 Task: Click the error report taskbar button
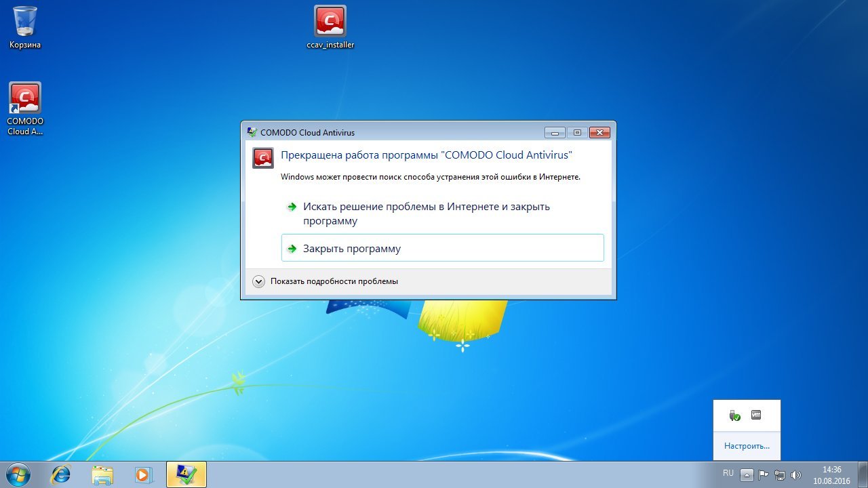186,474
